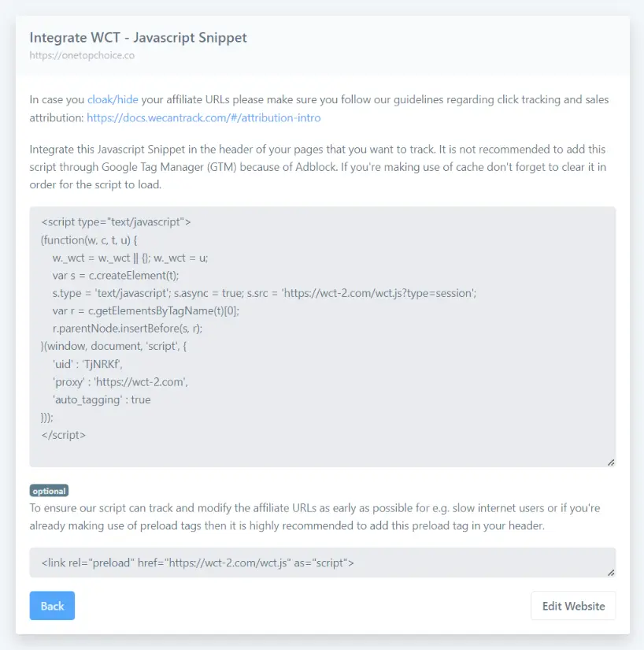
Task: Click the s.src wct.js?type=session line
Action: [x=265, y=293]
